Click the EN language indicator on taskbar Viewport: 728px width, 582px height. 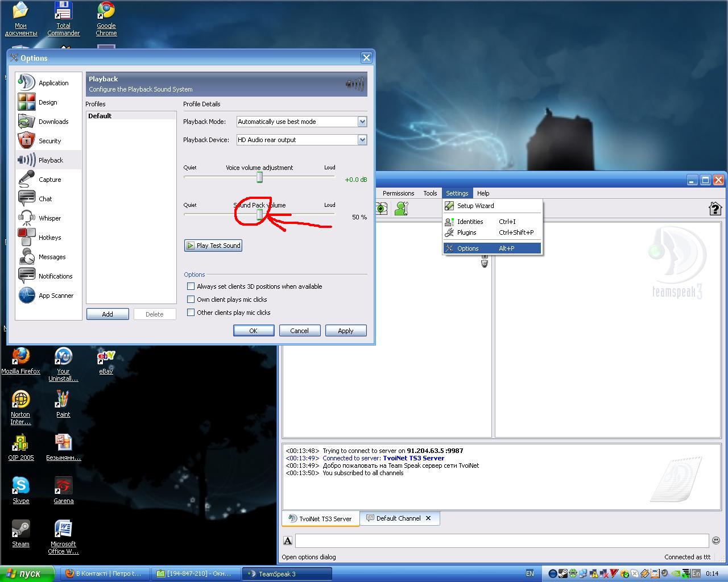point(530,573)
